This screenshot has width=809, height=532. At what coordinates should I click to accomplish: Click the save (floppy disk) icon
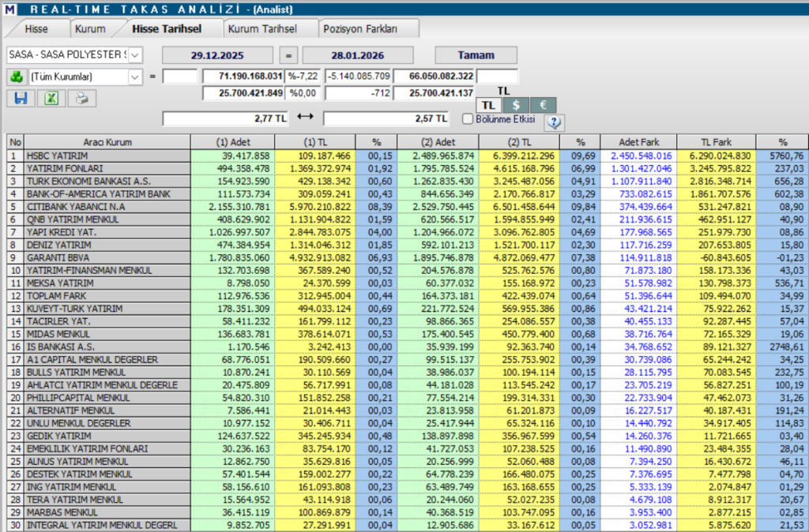(21, 98)
